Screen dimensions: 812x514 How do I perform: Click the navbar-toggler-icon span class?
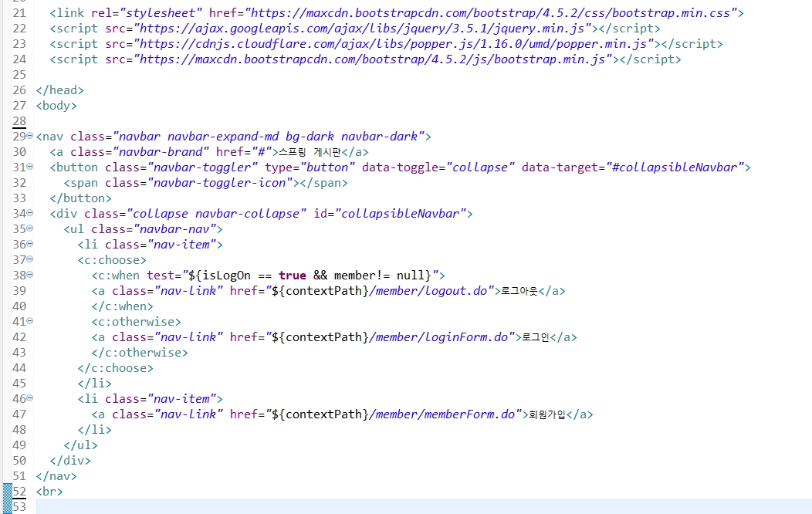[219, 183]
